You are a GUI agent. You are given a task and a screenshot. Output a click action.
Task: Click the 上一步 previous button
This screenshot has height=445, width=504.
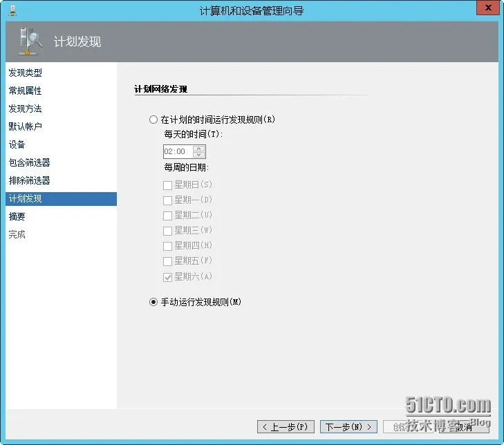(x=286, y=426)
